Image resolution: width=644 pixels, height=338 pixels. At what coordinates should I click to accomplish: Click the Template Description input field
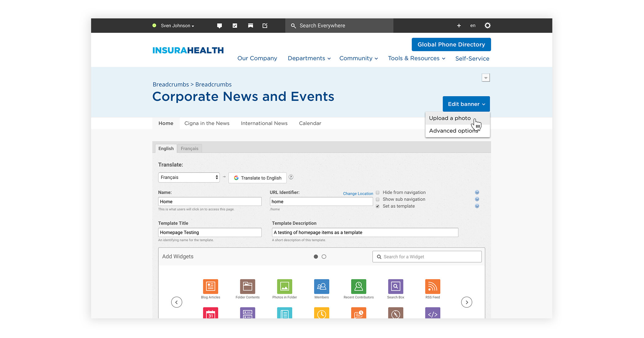365,232
